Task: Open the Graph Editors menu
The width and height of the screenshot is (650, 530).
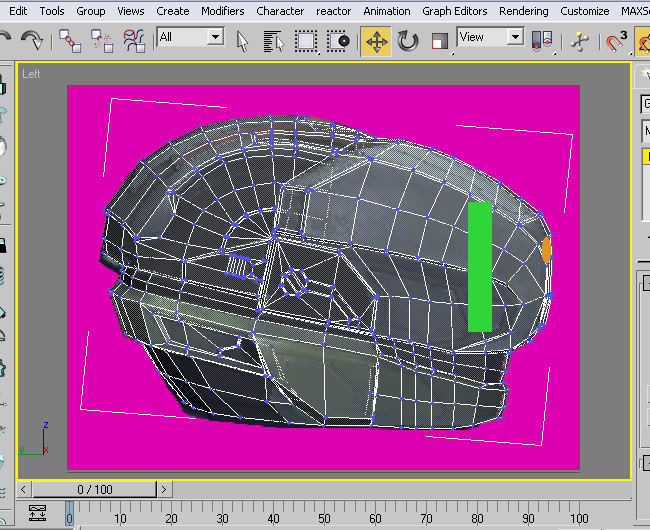Action: coord(454,11)
